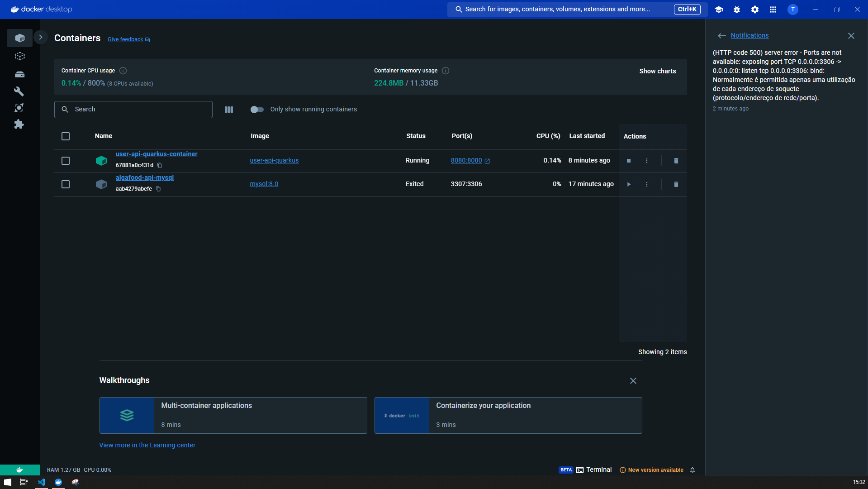Open the mysql:8.0 image link

click(x=264, y=184)
